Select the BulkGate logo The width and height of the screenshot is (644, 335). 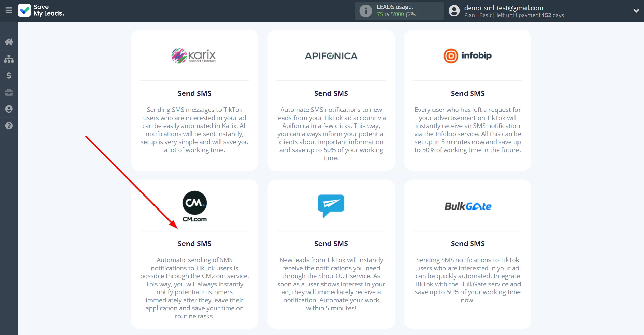(468, 206)
